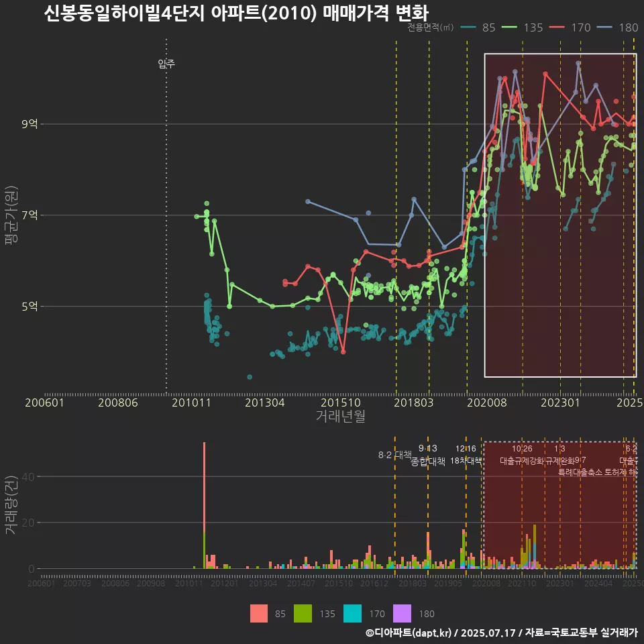The image size is (644, 644).
Task: Click the 202301 x-axis label of price chart
Action: tap(560, 402)
